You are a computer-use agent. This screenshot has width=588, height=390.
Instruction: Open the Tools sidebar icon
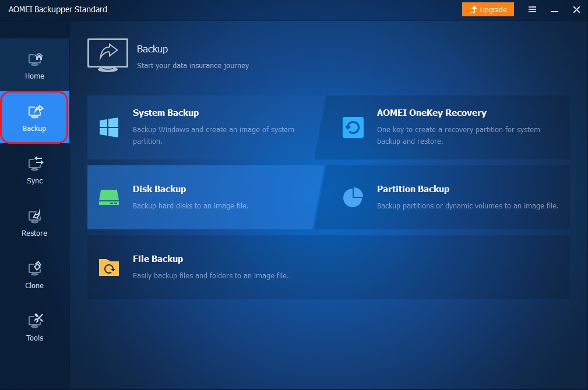(35, 321)
